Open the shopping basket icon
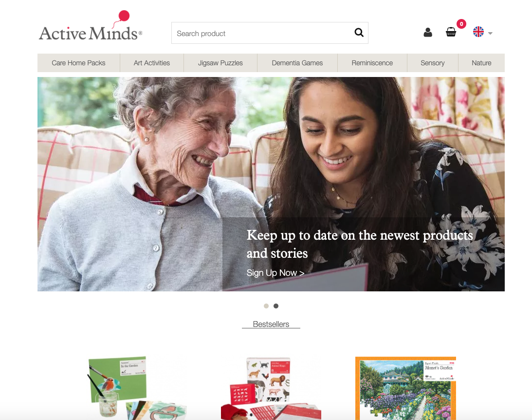 [451, 32]
